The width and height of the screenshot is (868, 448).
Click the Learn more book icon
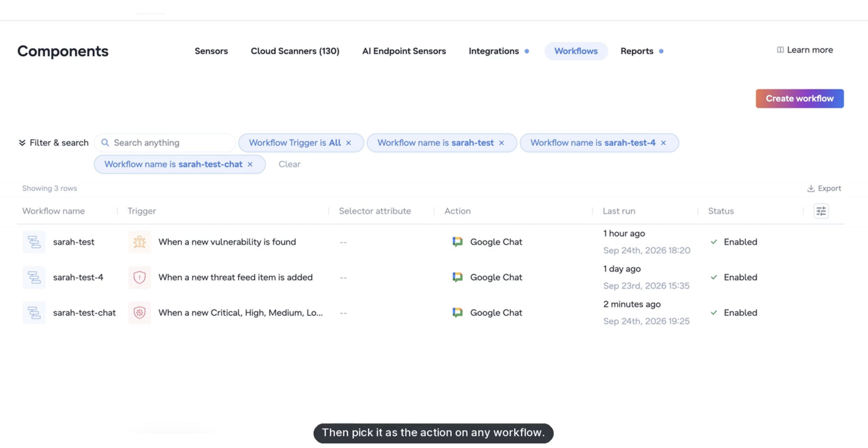780,50
